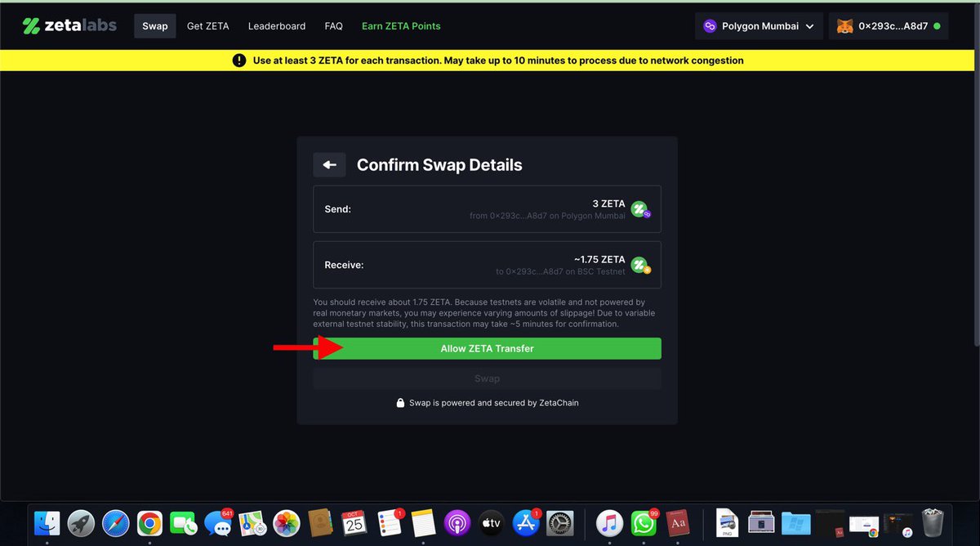Open Launchpad from the dock

click(82, 522)
